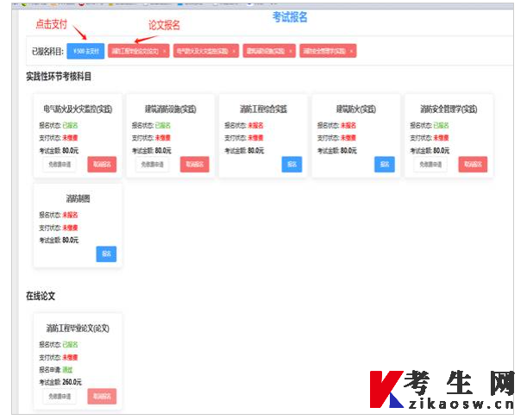
Task: Click the 实践性环节考核科目 section heading
Action: pyautogui.click(x=59, y=77)
